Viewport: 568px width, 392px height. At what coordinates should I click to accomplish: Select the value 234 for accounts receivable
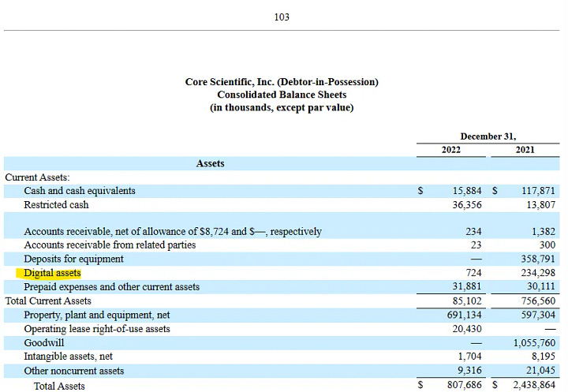(x=473, y=232)
